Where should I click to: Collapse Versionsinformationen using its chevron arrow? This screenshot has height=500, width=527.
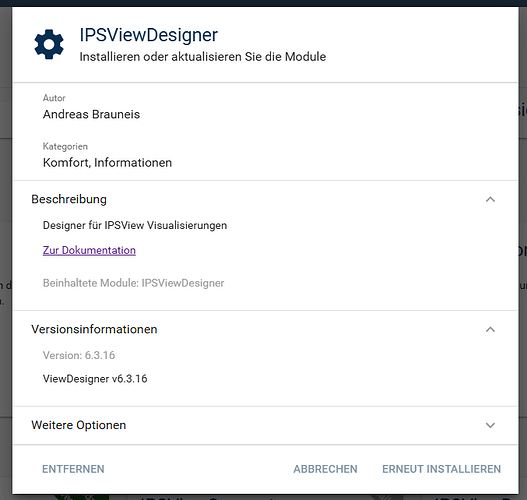[x=490, y=329]
